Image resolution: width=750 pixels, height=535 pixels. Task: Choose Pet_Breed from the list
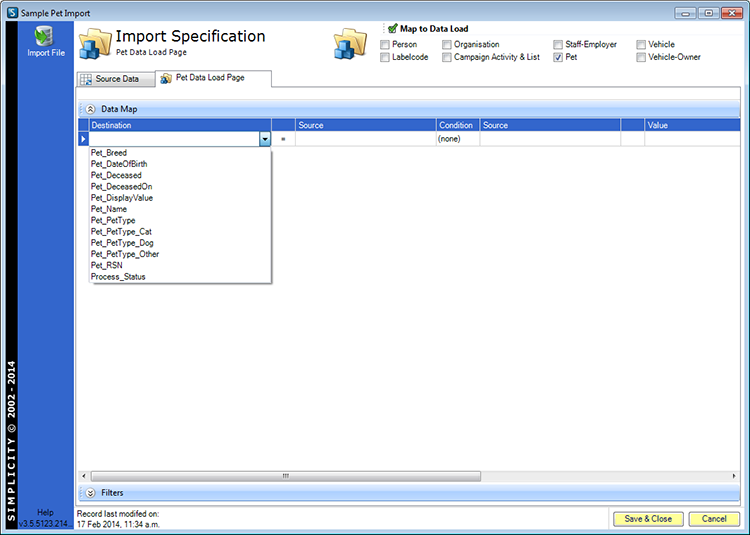click(180, 153)
